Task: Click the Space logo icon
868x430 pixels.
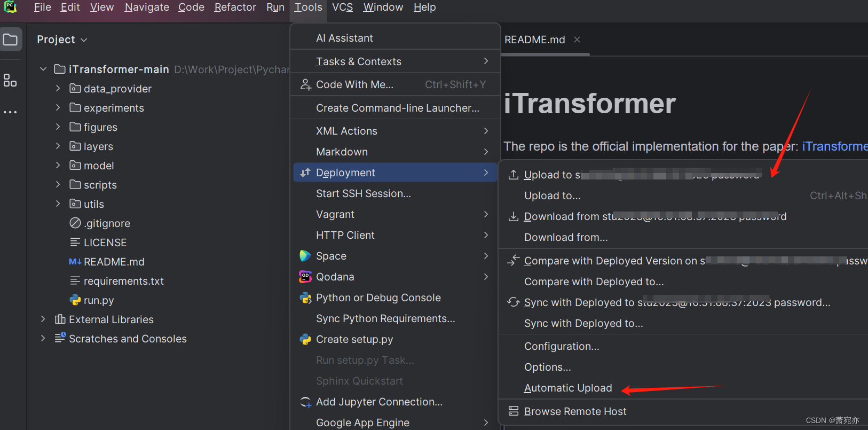Action: [305, 256]
